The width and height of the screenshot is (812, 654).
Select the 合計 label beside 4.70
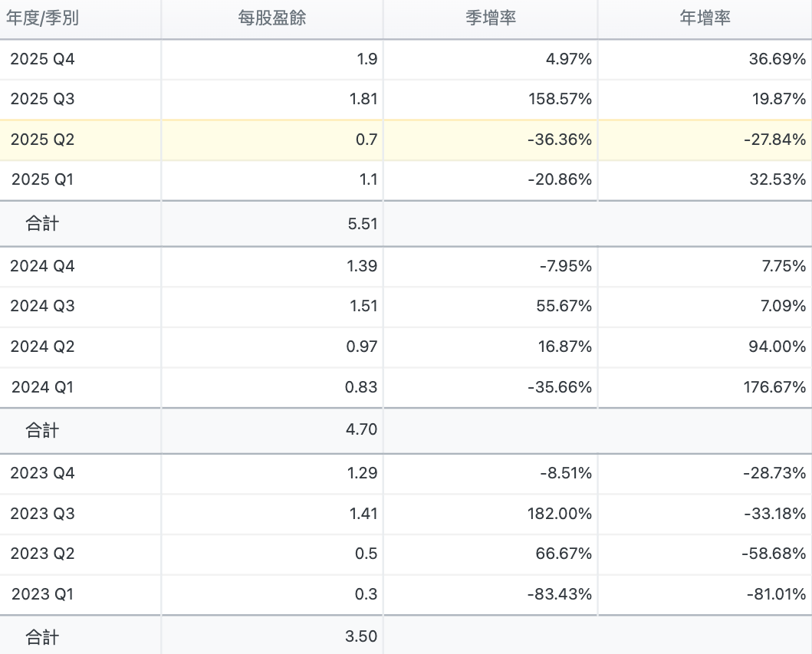pos(42,430)
